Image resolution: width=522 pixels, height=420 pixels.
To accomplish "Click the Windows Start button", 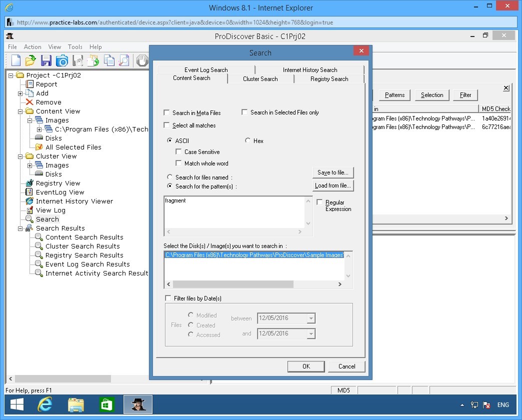I will click(16, 404).
